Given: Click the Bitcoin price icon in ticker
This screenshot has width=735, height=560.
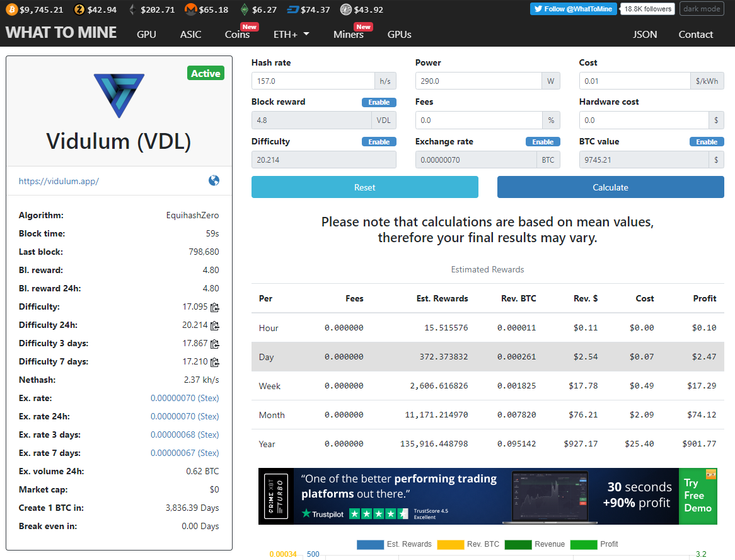Looking at the screenshot, I should (x=12, y=9).
